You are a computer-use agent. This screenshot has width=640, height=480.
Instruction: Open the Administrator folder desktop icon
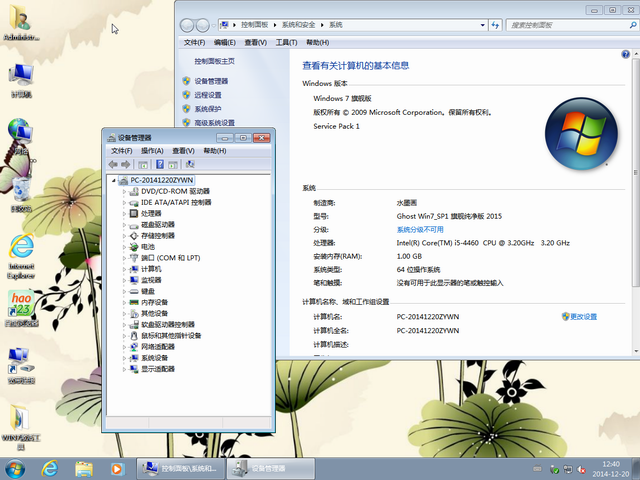coord(21,22)
